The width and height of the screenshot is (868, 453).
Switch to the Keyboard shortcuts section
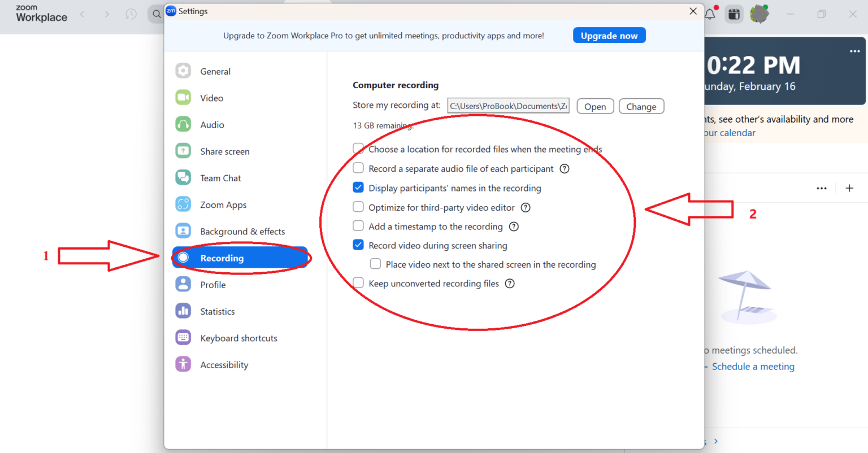coord(238,338)
